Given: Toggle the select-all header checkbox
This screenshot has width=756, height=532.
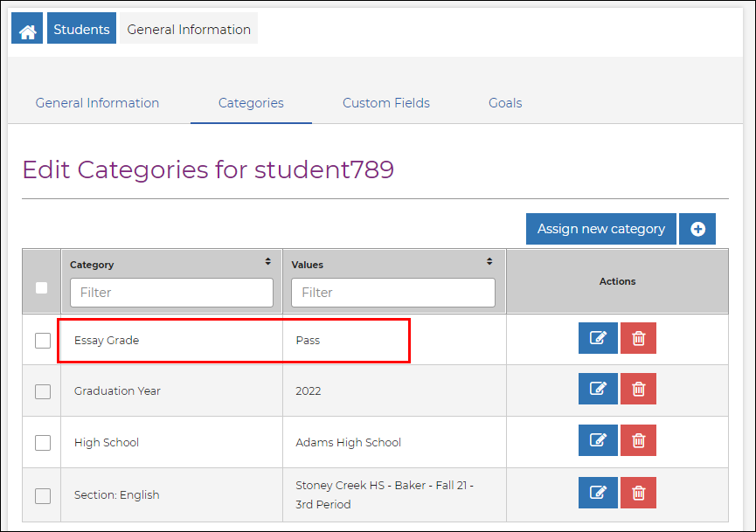Looking at the screenshot, I should 41,287.
